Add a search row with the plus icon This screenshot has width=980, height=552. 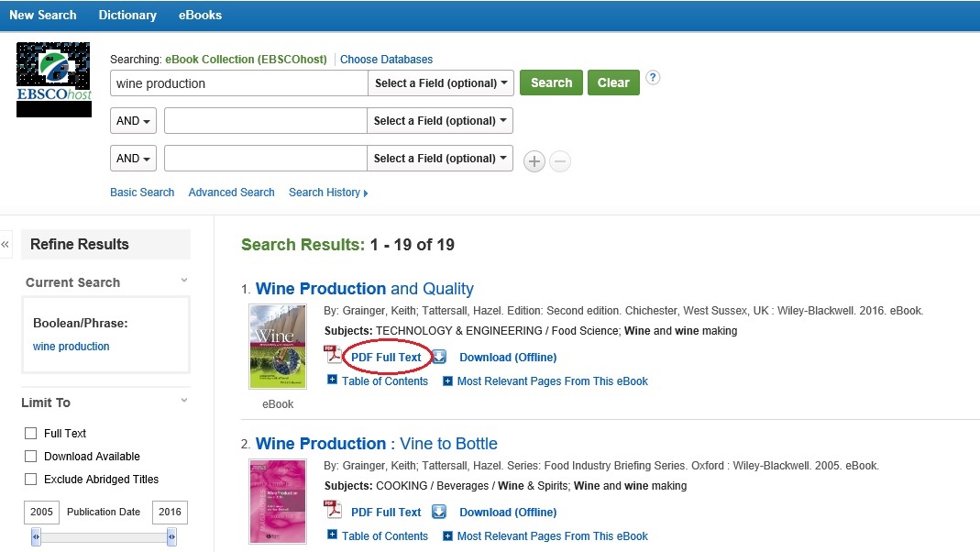coord(534,161)
